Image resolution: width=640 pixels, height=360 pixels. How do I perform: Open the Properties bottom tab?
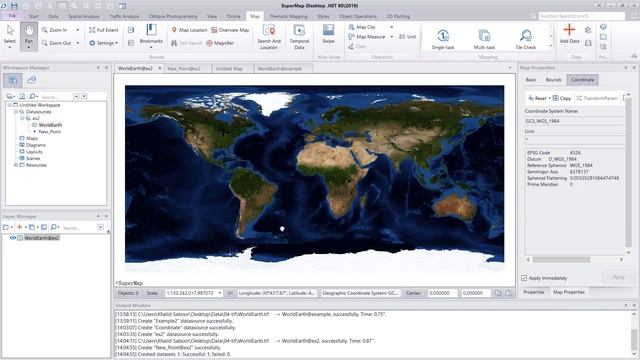tap(534, 292)
